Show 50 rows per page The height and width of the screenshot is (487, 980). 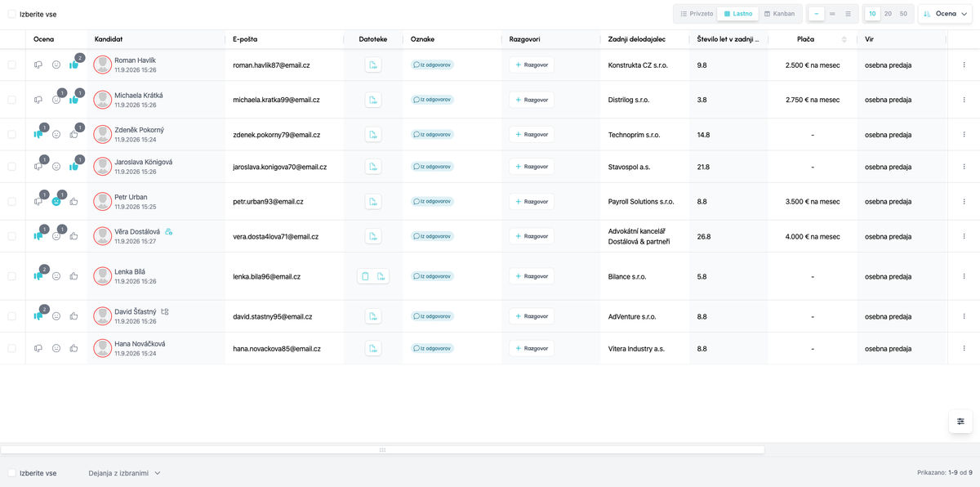click(x=903, y=14)
